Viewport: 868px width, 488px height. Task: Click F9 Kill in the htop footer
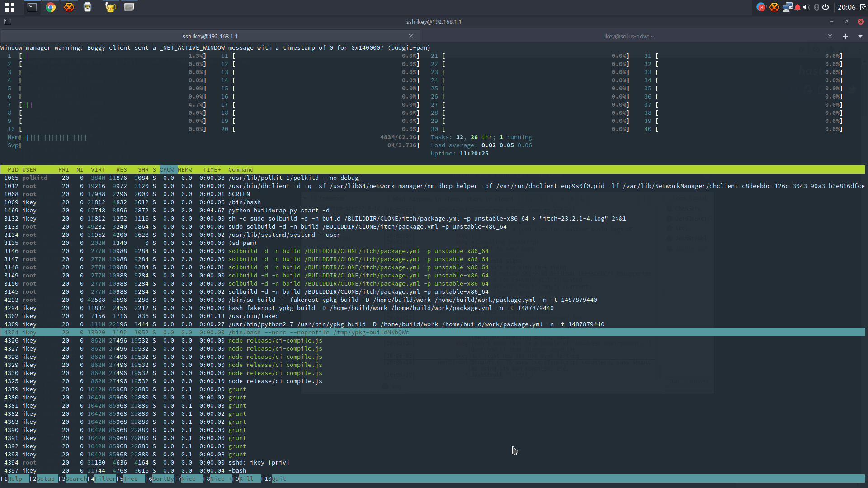coord(246,479)
